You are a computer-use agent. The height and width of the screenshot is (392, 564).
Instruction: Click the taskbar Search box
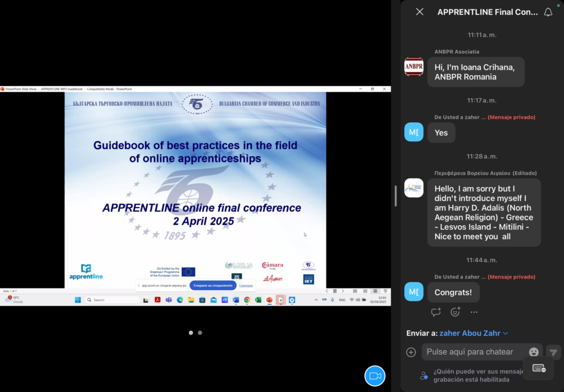[x=113, y=300]
